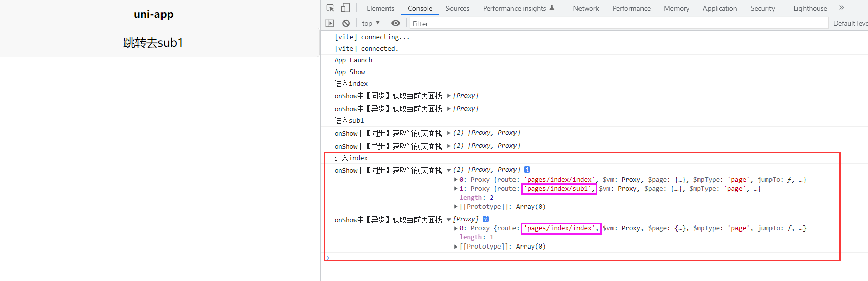This screenshot has height=281, width=868.
Task: Open the Lighthouse tab
Action: coord(810,8)
